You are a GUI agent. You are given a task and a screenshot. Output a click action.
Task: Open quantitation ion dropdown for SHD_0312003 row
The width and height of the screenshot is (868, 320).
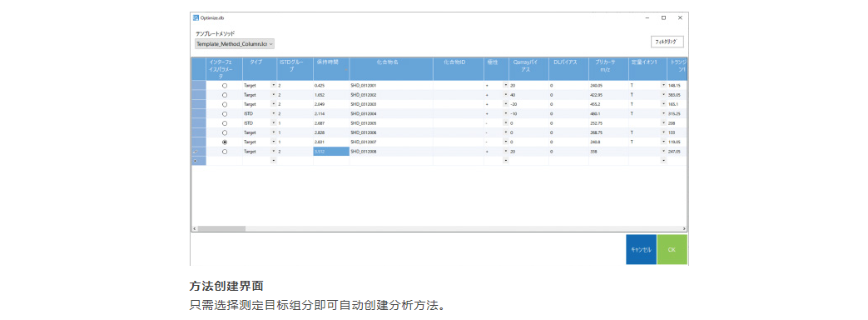[663, 104]
